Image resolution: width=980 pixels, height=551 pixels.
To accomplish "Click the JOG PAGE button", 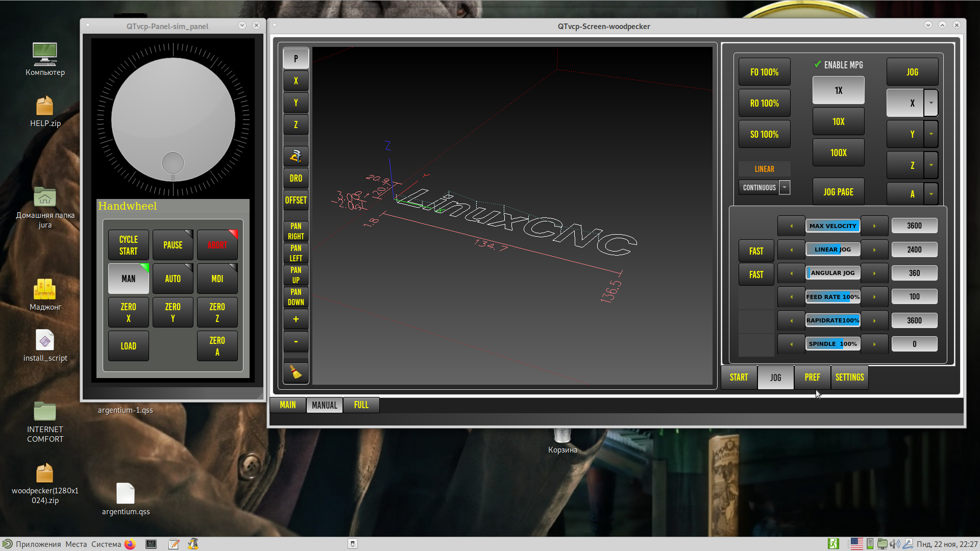I will point(838,192).
